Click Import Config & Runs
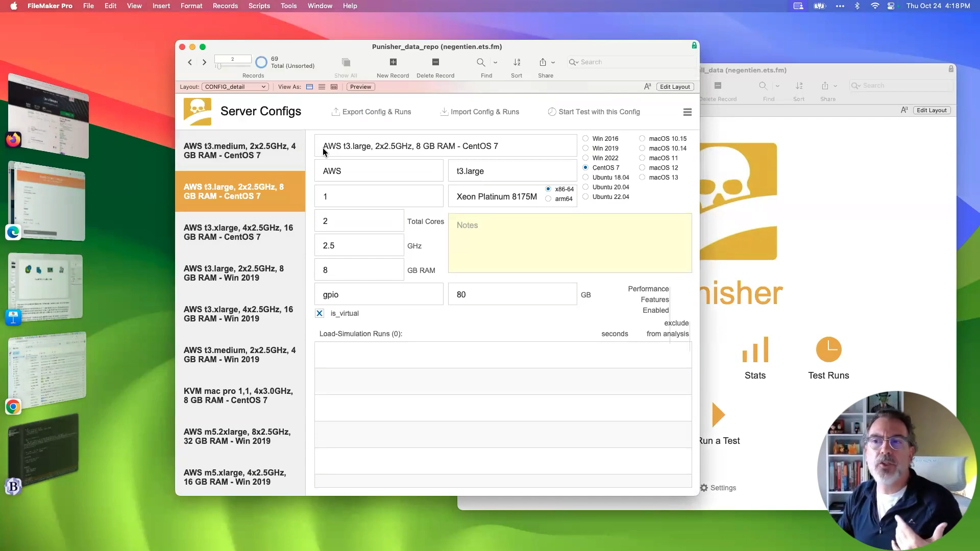980x551 pixels. 480,112
